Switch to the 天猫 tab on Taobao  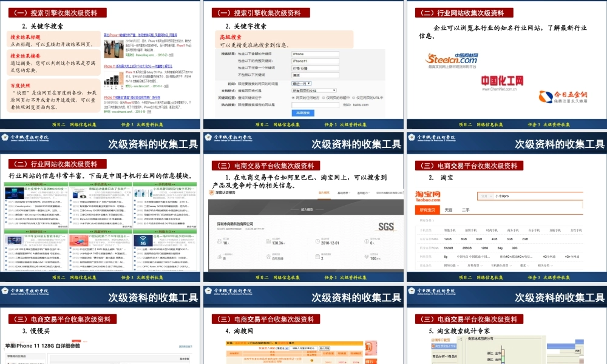pos(449,210)
